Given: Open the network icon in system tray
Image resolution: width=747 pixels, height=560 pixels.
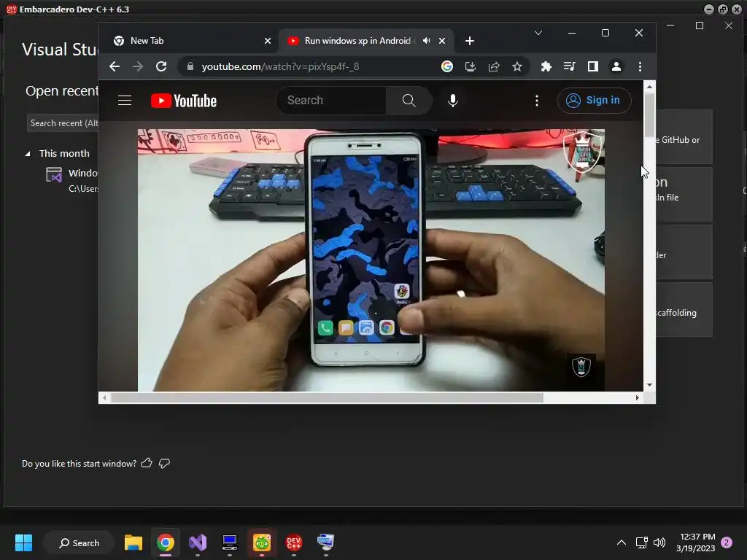Looking at the screenshot, I should point(642,542).
